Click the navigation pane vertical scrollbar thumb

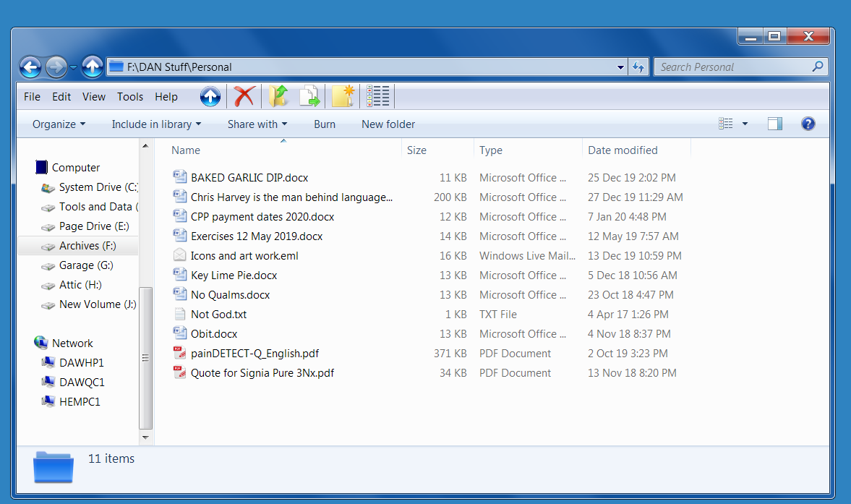point(146,357)
